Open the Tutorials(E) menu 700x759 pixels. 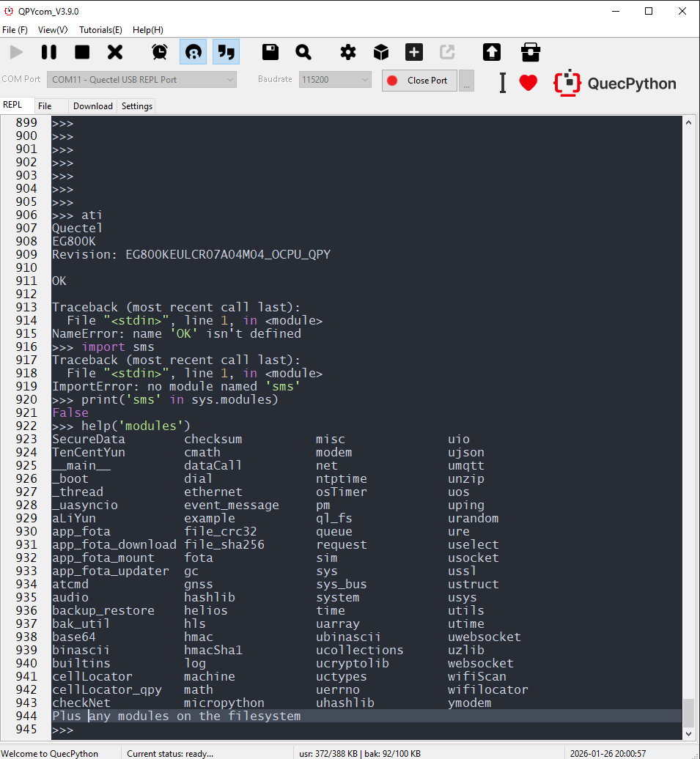100,30
